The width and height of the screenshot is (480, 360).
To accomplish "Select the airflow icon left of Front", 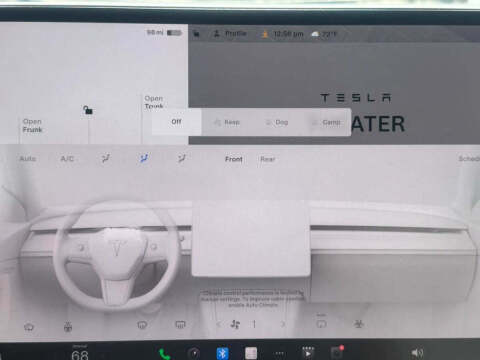I will click(181, 158).
